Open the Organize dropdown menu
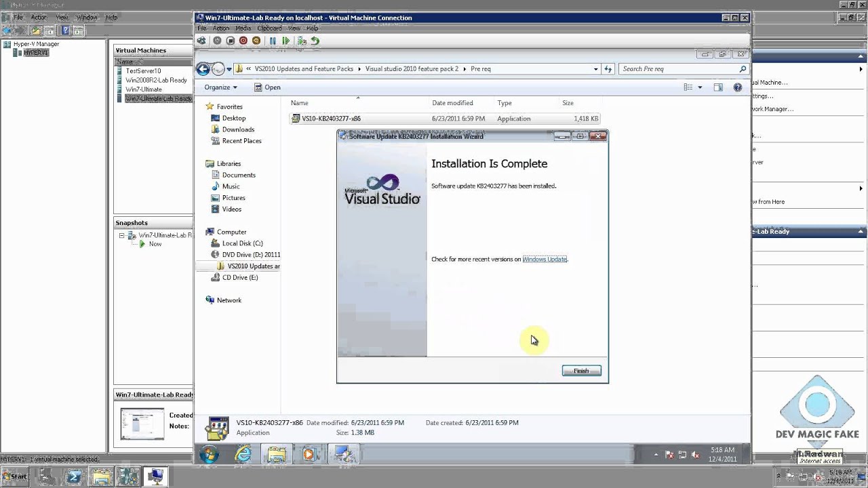Viewport: 868px width, 488px height. pyautogui.click(x=221, y=87)
